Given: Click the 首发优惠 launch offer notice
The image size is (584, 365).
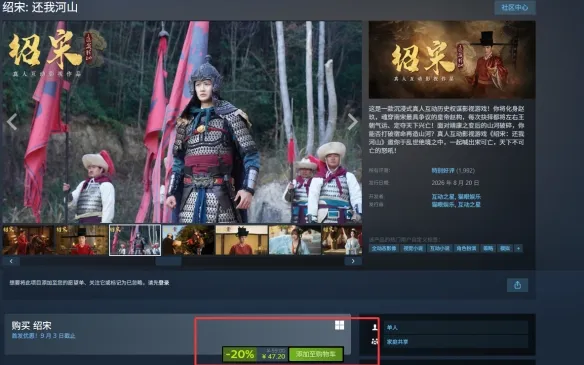Looking at the screenshot, I should (43, 336).
